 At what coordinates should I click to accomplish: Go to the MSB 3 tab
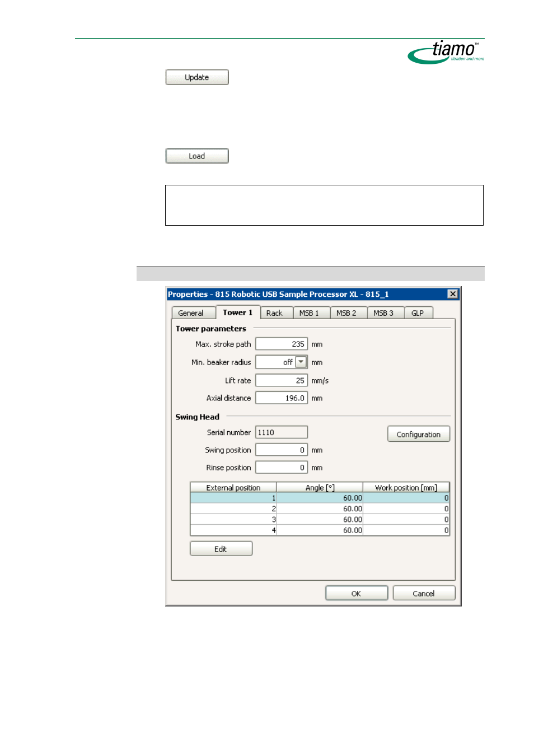tap(386, 313)
